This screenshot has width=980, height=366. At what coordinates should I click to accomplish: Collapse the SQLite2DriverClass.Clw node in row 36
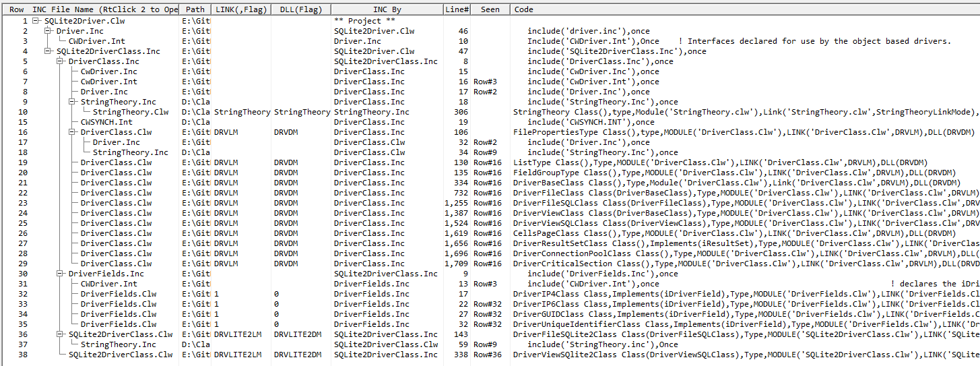60,334
